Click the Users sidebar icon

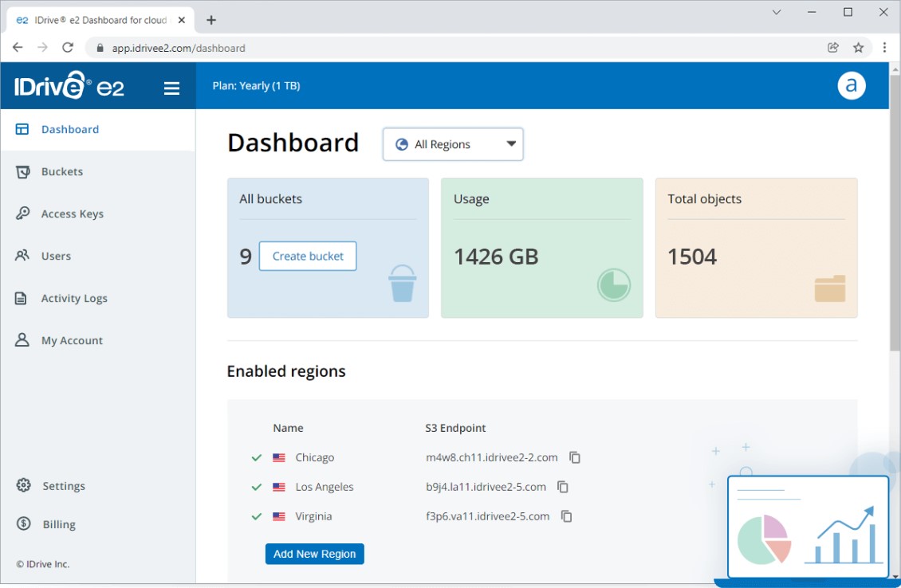click(22, 256)
